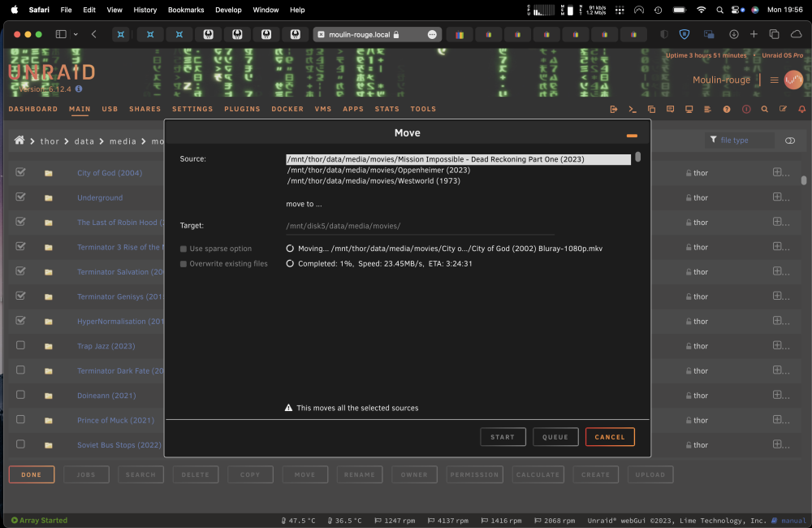Open the search magnifier in Unraid toolbar
Screen dimensions: 812x528
(764, 110)
